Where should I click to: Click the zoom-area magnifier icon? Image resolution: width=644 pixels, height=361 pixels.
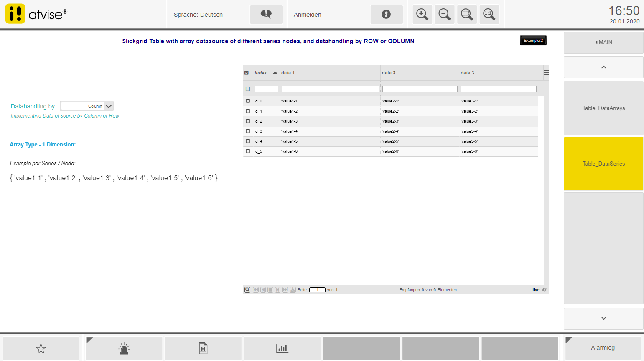click(467, 15)
